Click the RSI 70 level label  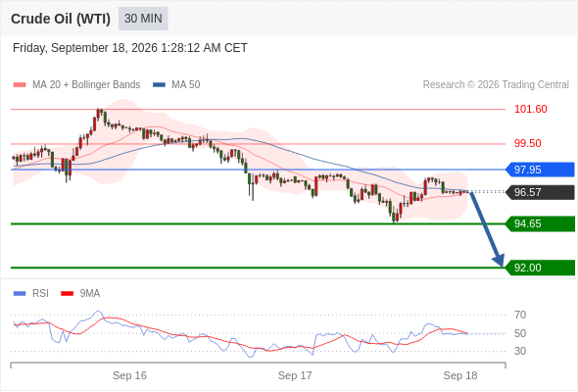pyautogui.click(x=520, y=315)
